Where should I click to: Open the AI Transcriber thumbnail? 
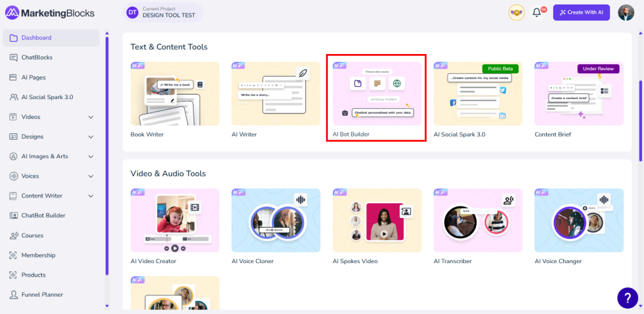[478, 221]
